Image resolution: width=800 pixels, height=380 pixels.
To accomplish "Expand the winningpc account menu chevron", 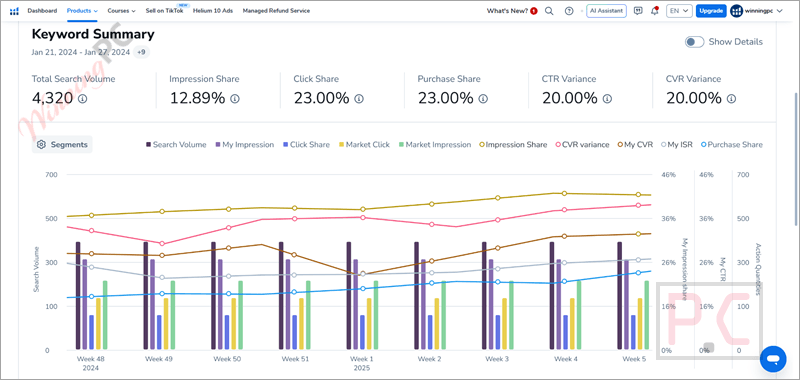I will [x=779, y=11].
